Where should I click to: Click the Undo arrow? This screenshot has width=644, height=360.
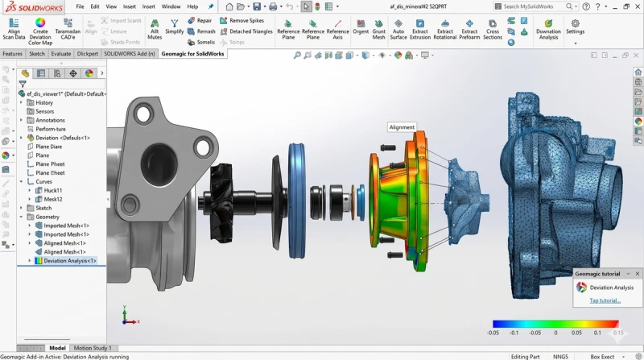(289, 6)
